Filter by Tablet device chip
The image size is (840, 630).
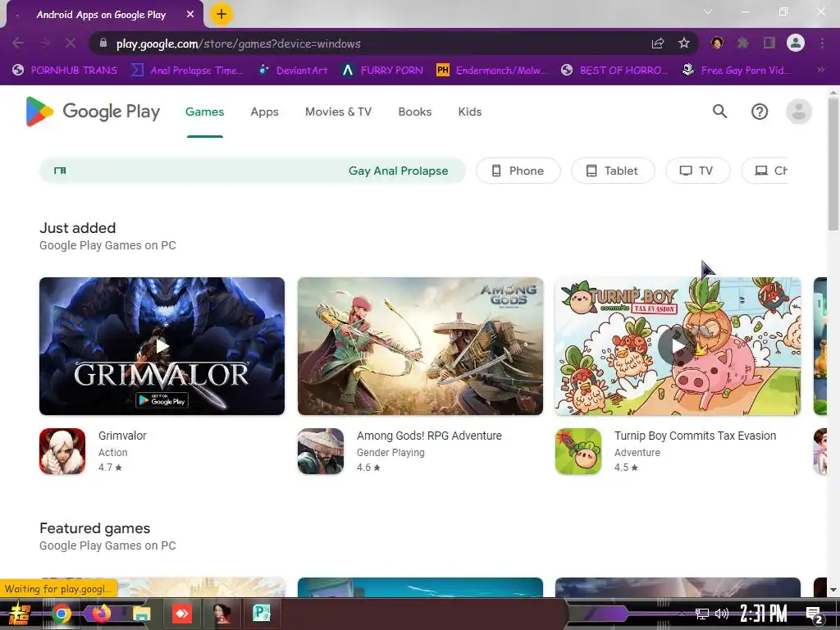[x=613, y=171]
